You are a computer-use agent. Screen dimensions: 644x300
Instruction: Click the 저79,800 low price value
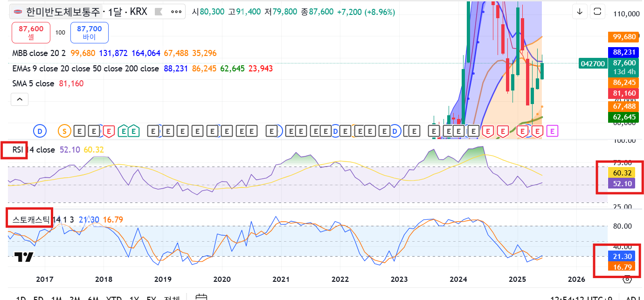pyautogui.click(x=281, y=12)
